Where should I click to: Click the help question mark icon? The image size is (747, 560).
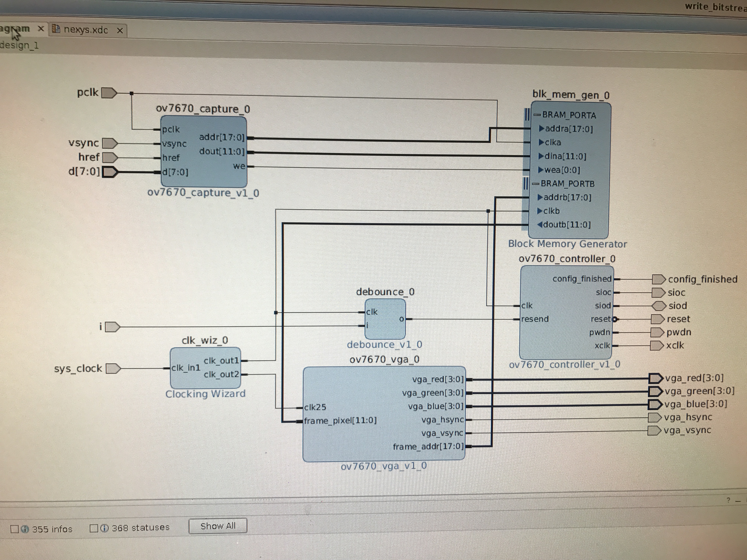[x=728, y=500]
